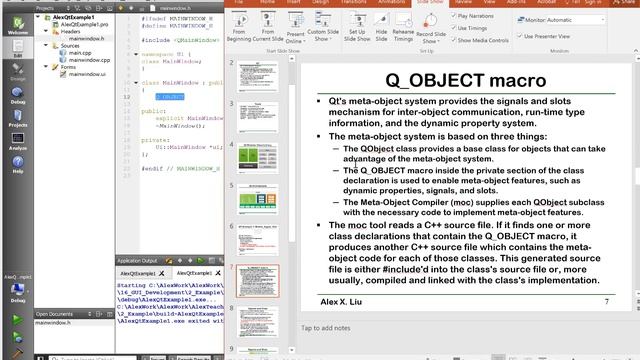Switch to Debug mode in Qt Creator sidebar
Image resolution: width=640 pixels, height=360 pixels.
pos(18,95)
